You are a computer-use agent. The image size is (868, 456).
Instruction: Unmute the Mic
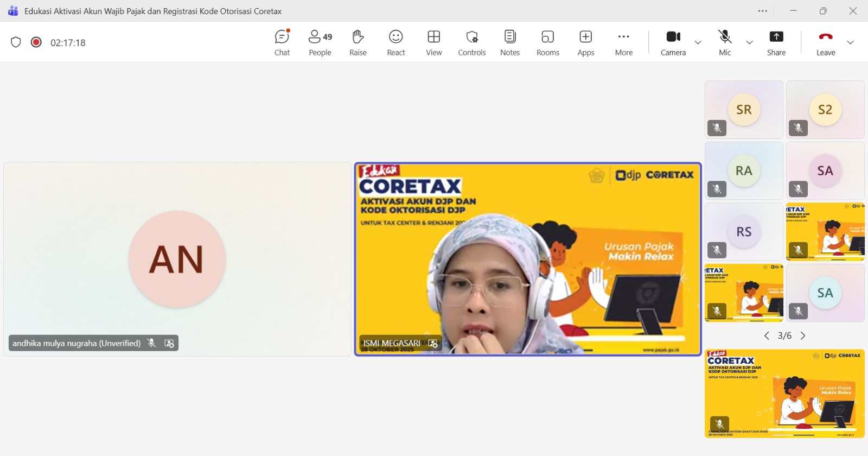(x=725, y=42)
